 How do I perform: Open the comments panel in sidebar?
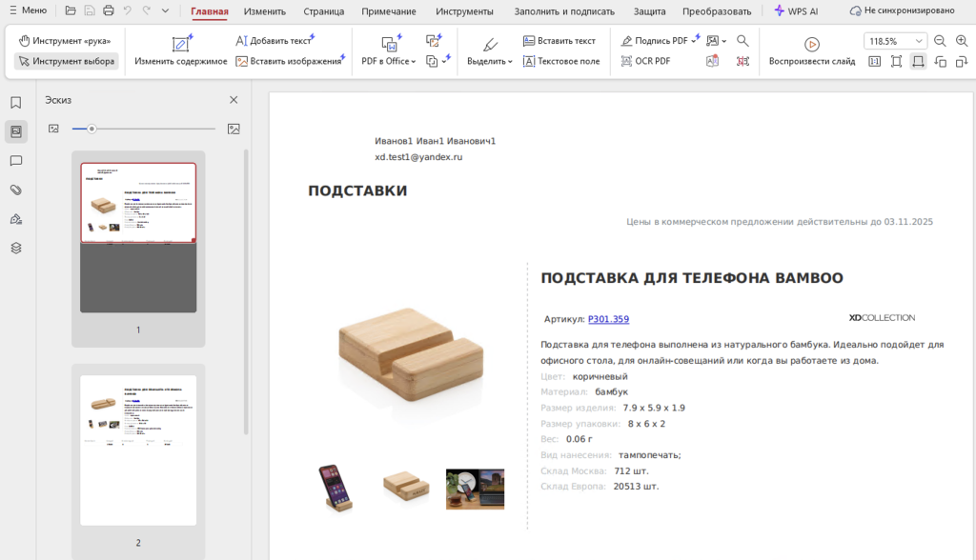pyautogui.click(x=16, y=161)
